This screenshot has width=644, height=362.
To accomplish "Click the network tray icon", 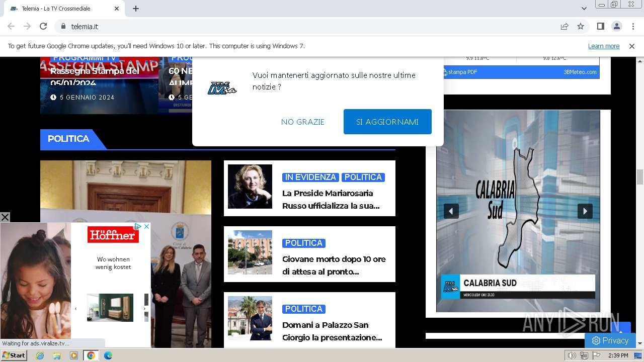I will point(584,355).
